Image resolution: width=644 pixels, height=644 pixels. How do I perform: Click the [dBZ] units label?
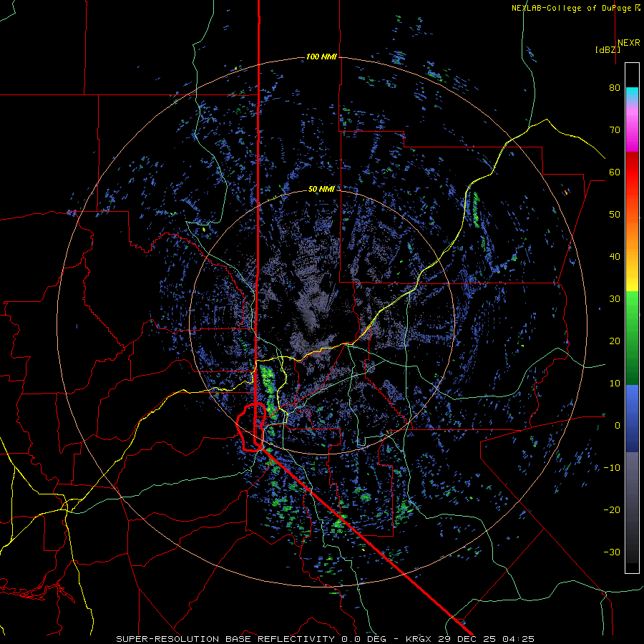(x=608, y=49)
